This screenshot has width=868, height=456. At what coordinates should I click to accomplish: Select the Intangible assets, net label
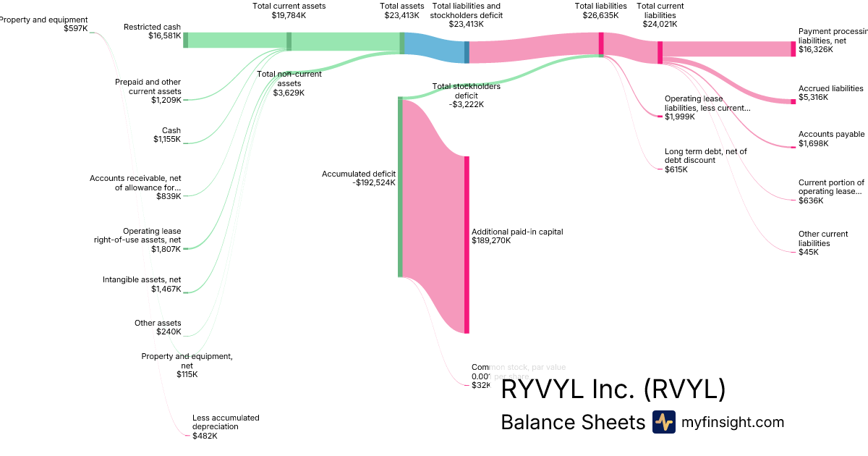tap(142, 284)
